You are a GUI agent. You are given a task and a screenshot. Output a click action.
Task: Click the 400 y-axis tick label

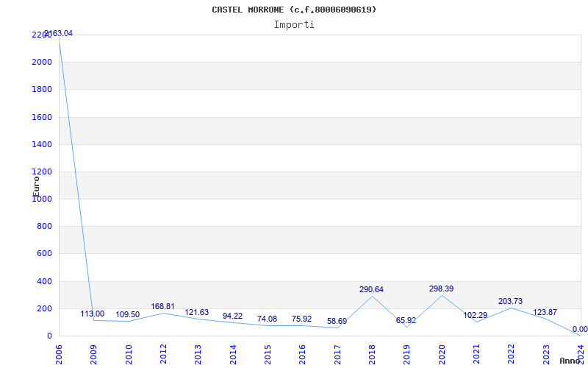point(44,281)
